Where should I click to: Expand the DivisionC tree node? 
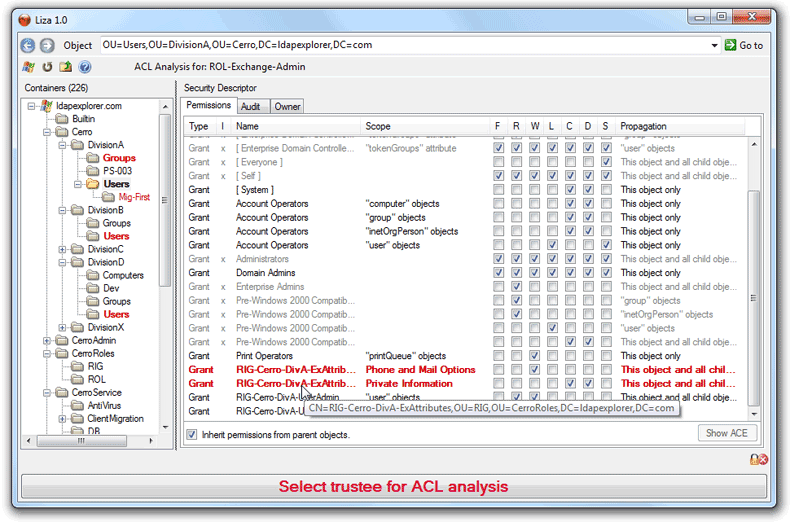62,249
